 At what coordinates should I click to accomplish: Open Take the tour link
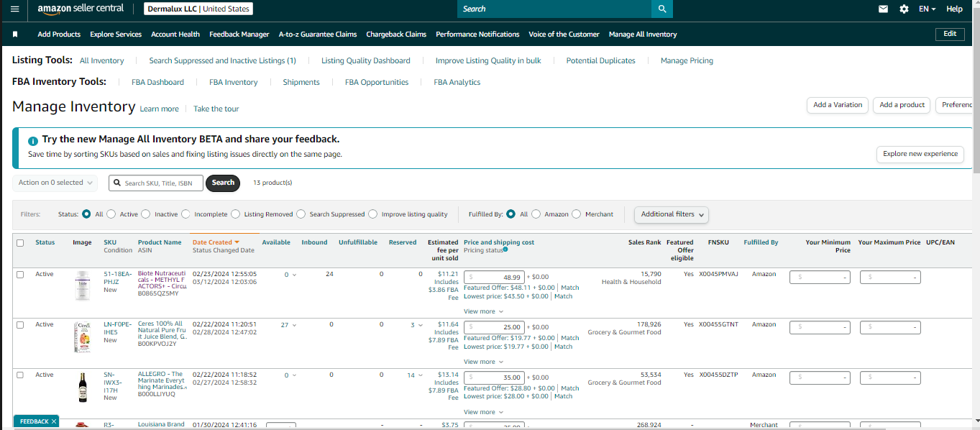pyautogui.click(x=216, y=109)
